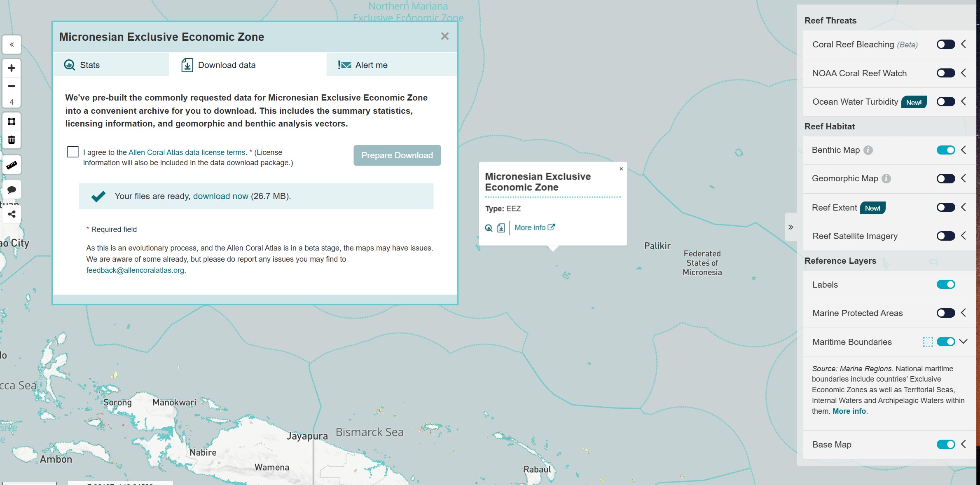Viewport: 980px width, 485px height.
Task: Disable the Benthic Map toggle
Action: tap(945, 150)
